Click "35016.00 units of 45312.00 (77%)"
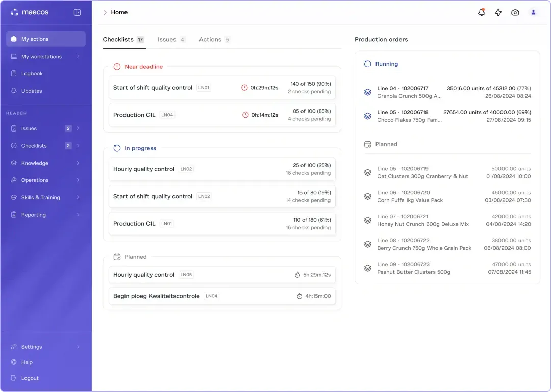This screenshot has width=551, height=392. [489, 89]
